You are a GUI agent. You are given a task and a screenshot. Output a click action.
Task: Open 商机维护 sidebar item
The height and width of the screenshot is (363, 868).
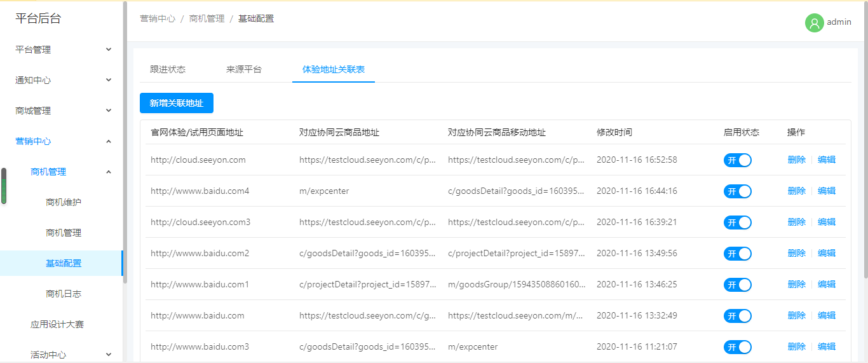(x=64, y=202)
